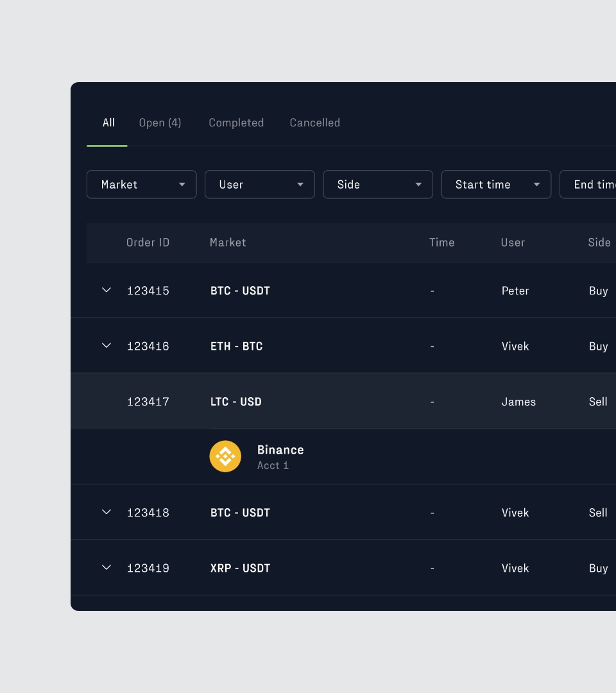The image size is (616, 693).
Task: Click BTC - USDT in order 123415
Action: coord(240,291)
